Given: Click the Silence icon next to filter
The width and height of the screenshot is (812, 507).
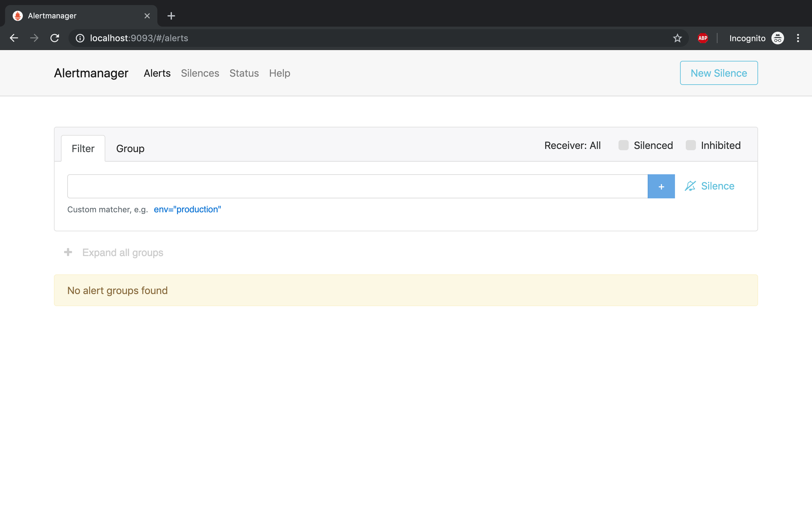Looking at the screenshot, I should point(690,186).
